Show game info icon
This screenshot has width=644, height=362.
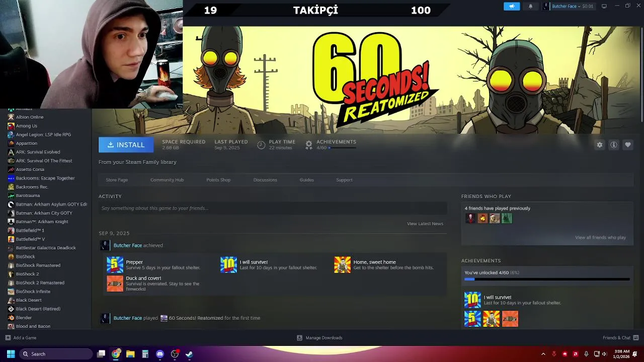pyautogui.click(x=614, y=145)
